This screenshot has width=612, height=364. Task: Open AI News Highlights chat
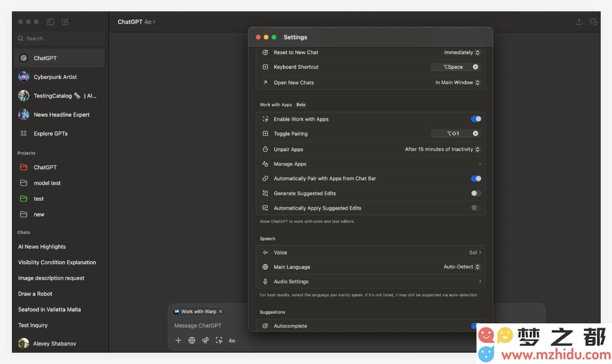click(x=42, y=247)
